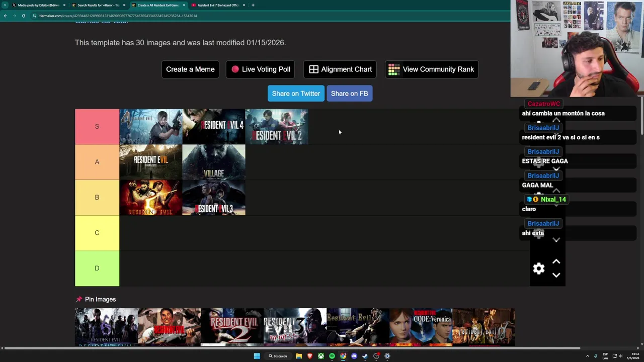The width and height of the screenshot is (644, 362).
Task: Click the A tier label
Action: coord(97,162)
